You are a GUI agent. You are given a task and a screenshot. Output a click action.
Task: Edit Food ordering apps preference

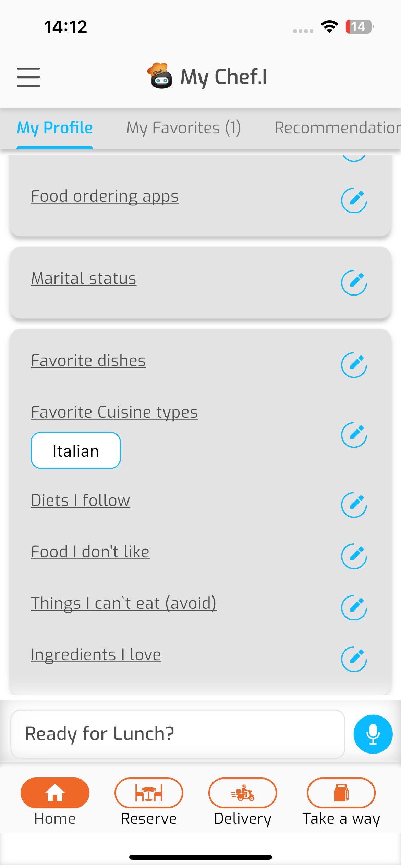click(354, 200)
